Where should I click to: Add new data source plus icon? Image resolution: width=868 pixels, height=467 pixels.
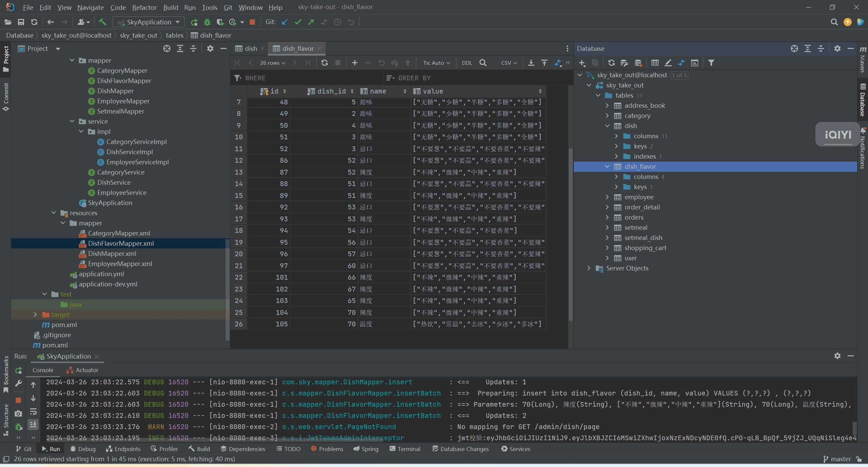(582, 63)
